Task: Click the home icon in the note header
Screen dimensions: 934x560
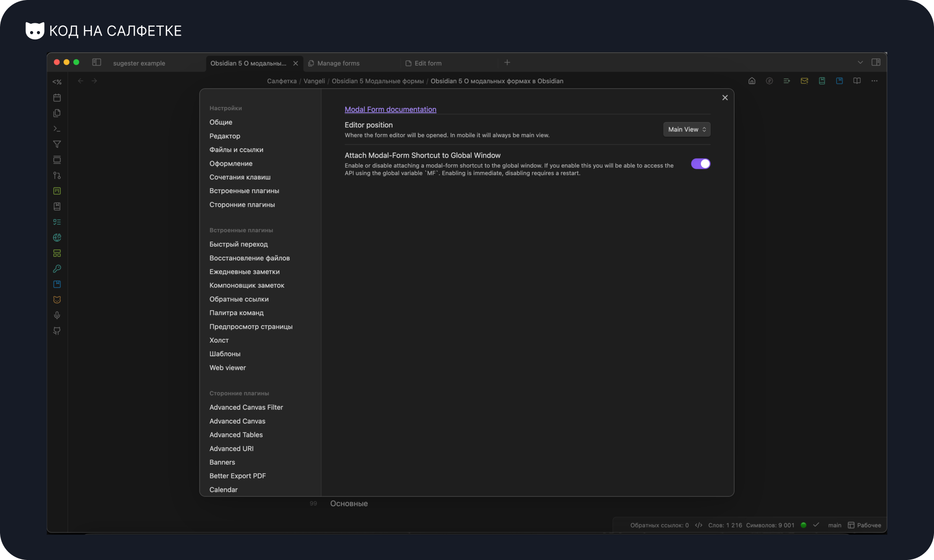Action: pos(752,81)
